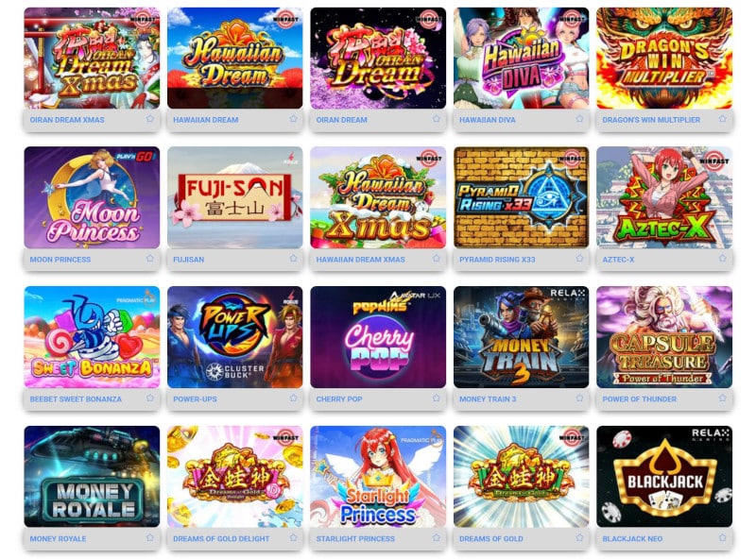Favorite Money Train 3 using its star icon

579,398
